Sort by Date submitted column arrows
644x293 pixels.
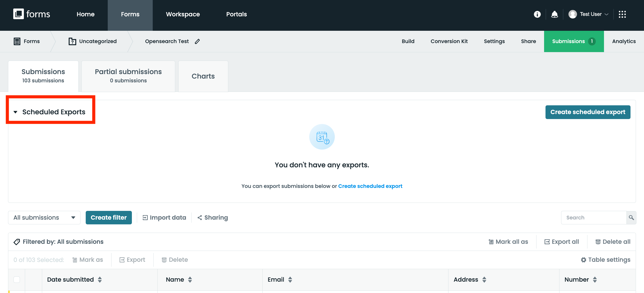[x=100, y=280]
